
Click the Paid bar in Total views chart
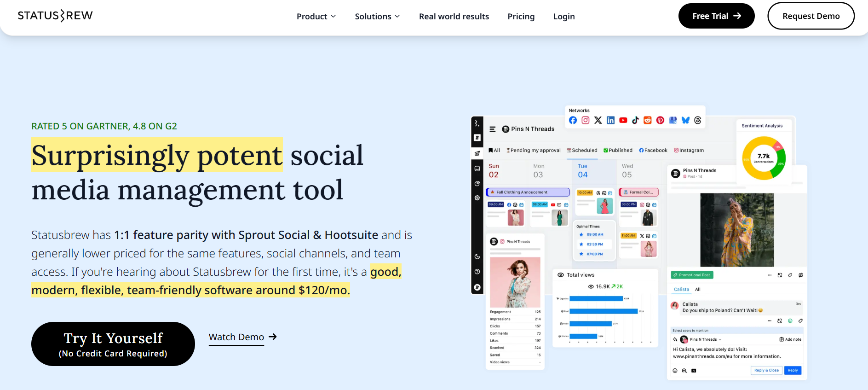click(x=604, y=311)
